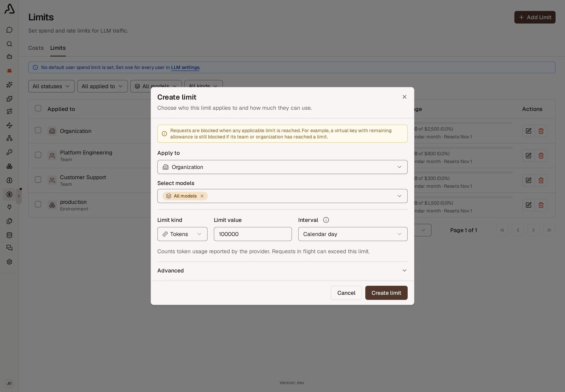
Task: Expand the sidebar with arrow handle
Action: point(19,196)
